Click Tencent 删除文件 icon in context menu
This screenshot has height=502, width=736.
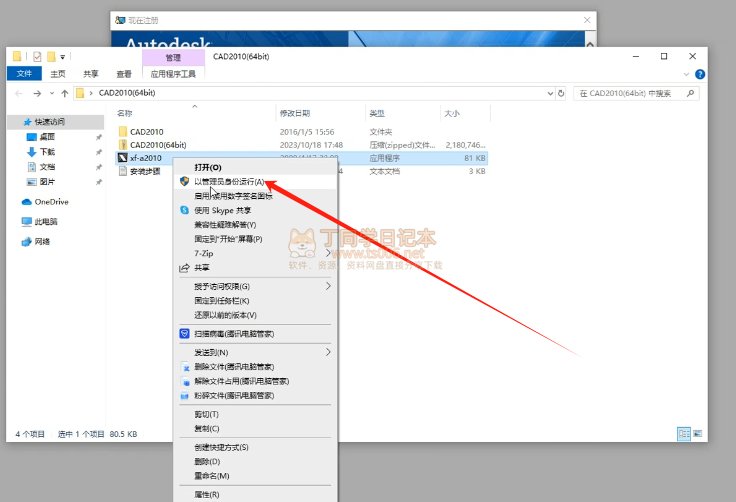point(185,367)
